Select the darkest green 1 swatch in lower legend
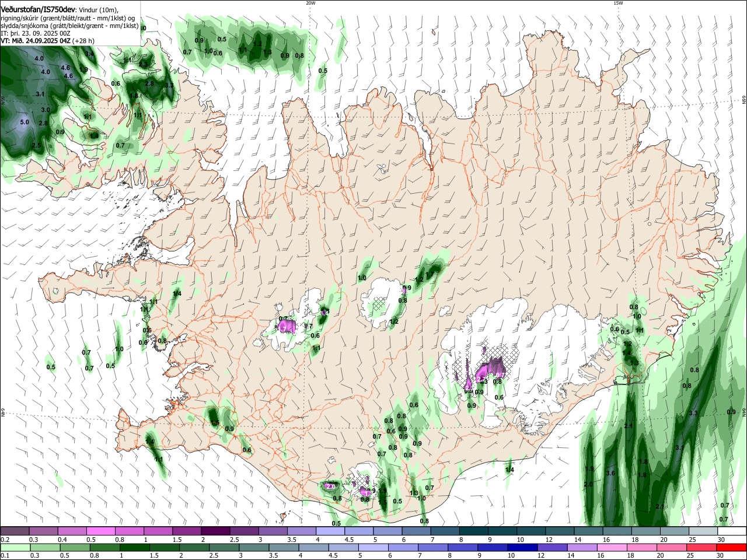The image size is (747, 560). [x=134, y=548]
